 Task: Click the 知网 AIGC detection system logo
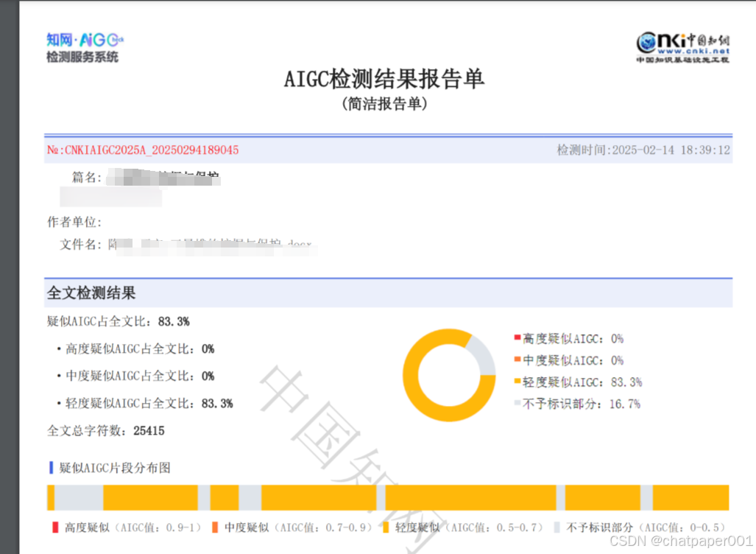click(85, 48)
